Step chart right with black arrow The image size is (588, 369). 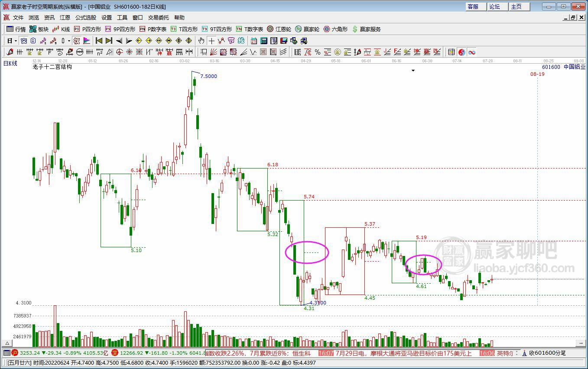pos(129,41)
